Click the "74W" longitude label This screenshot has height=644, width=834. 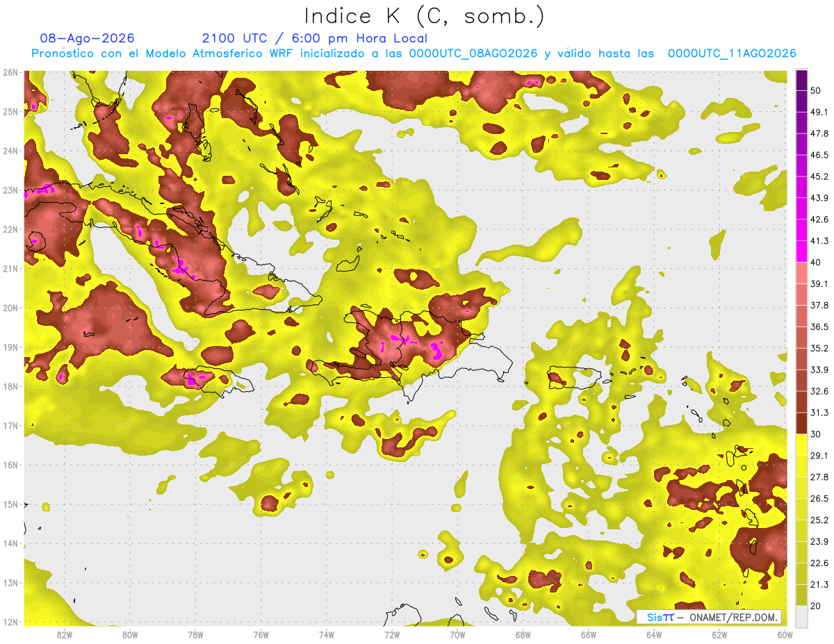pos(326,634)
